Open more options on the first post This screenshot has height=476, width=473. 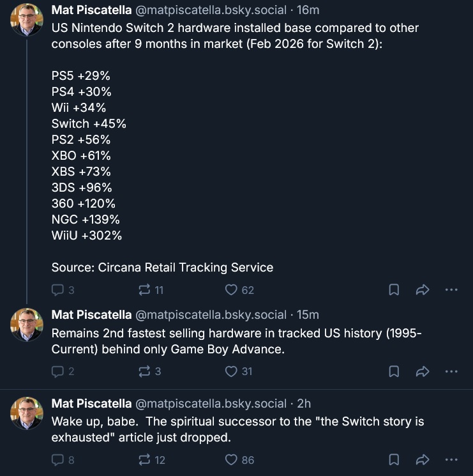coord(451,290)
